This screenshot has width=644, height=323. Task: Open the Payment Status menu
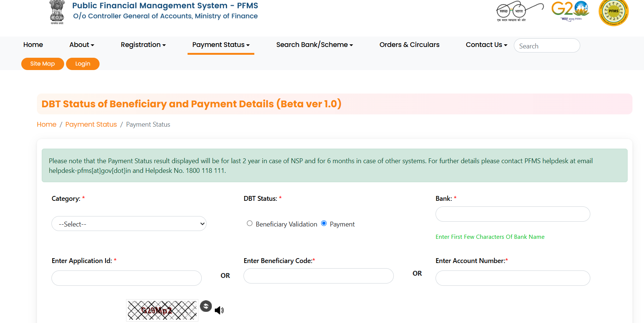coord(221,45)
